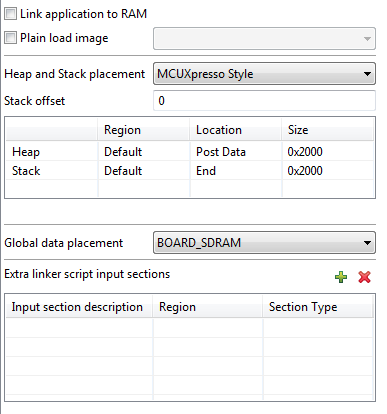Click the Stack offset input field

tap(264, 101)
